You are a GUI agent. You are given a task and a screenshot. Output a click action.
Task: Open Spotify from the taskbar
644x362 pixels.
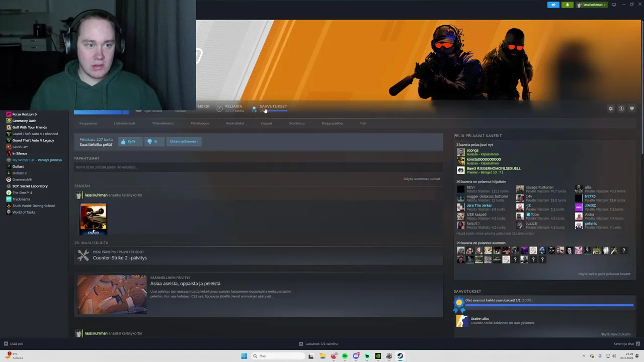[x=345, y=356]
